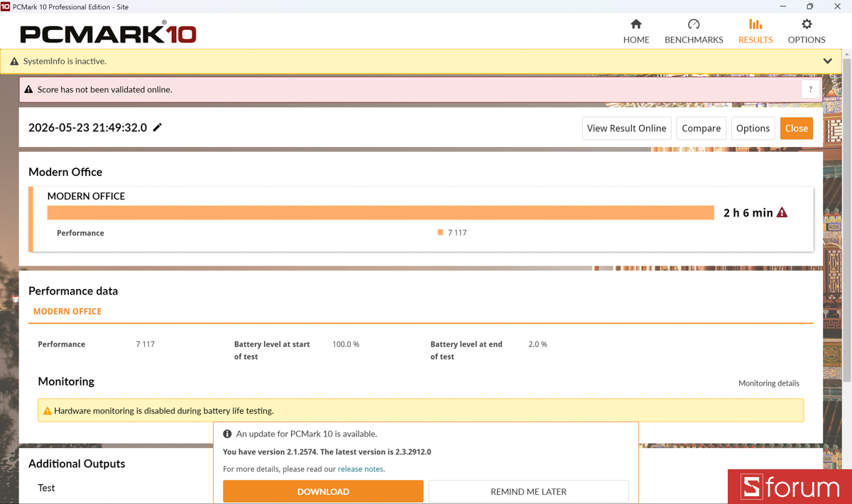
Task: Click the PCMark 10 title bar app icon
Action: (x=6, y=6)
